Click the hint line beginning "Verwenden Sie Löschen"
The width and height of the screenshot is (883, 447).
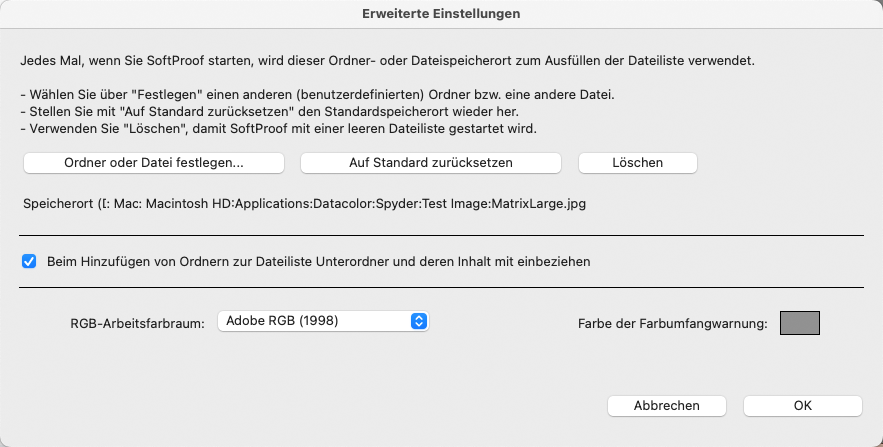pos(278,128)
